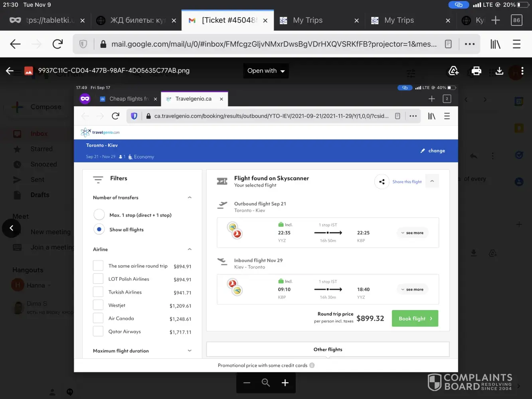Open browser hamburger menu
Image resolution: width=532 pixels, height=399 pixels.
pos(516,44)
